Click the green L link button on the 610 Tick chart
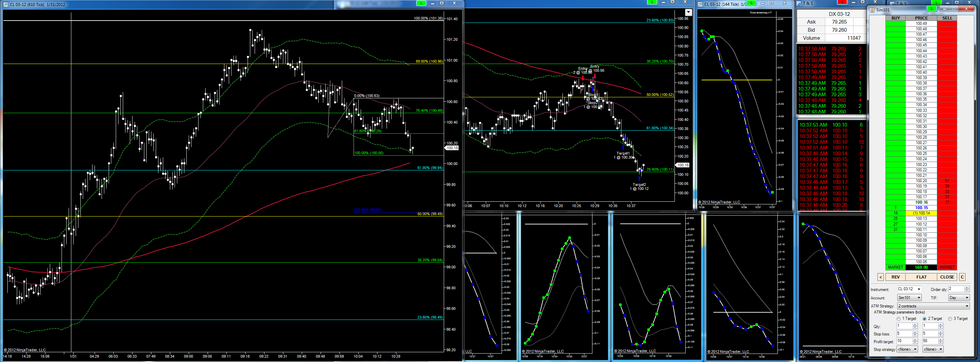Viewport: 980px width, 362px height. pos(421,3)
